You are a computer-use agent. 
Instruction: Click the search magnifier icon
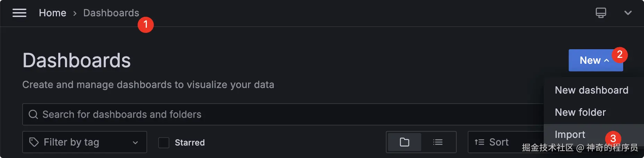pos(33,114)
